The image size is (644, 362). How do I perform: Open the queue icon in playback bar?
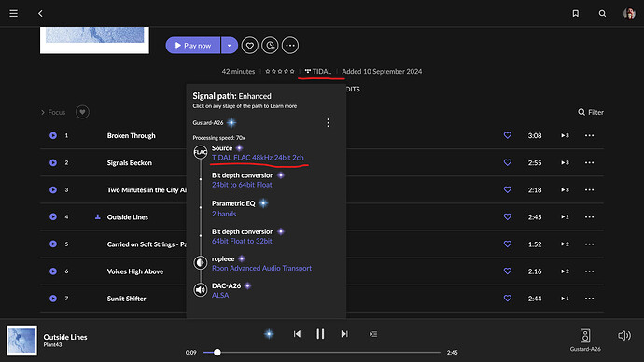point(373,334)
